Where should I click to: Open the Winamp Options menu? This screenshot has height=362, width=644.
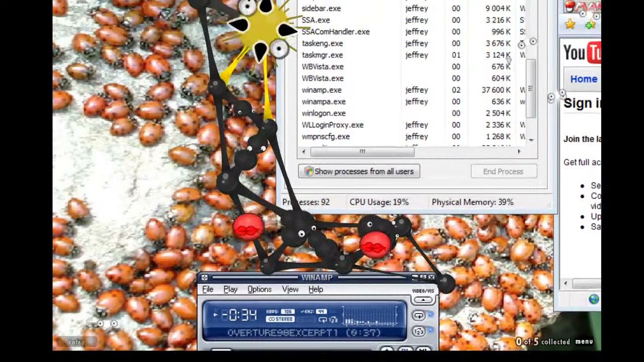pos(260,289)
